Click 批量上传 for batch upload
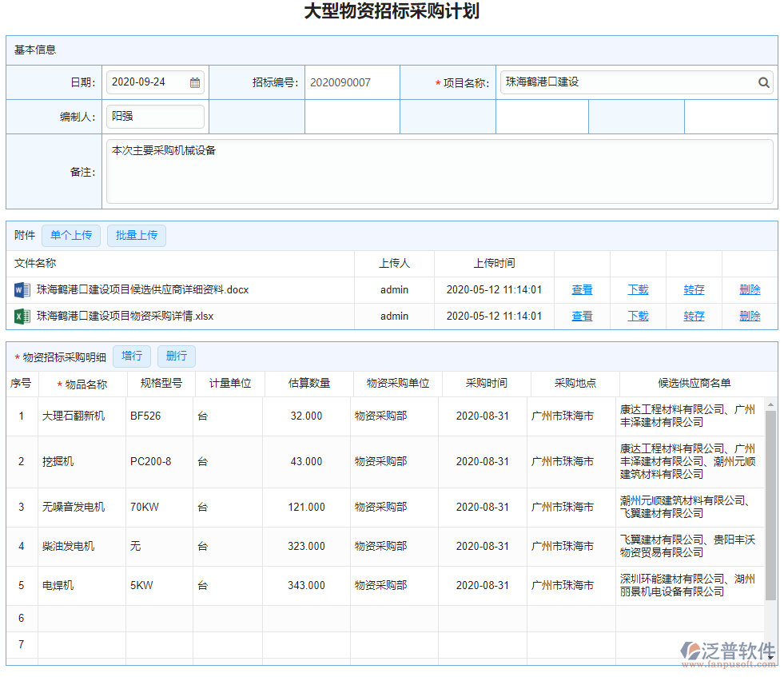Image resolution: width=784 pixels, height=677 pixels. (136, 235)
